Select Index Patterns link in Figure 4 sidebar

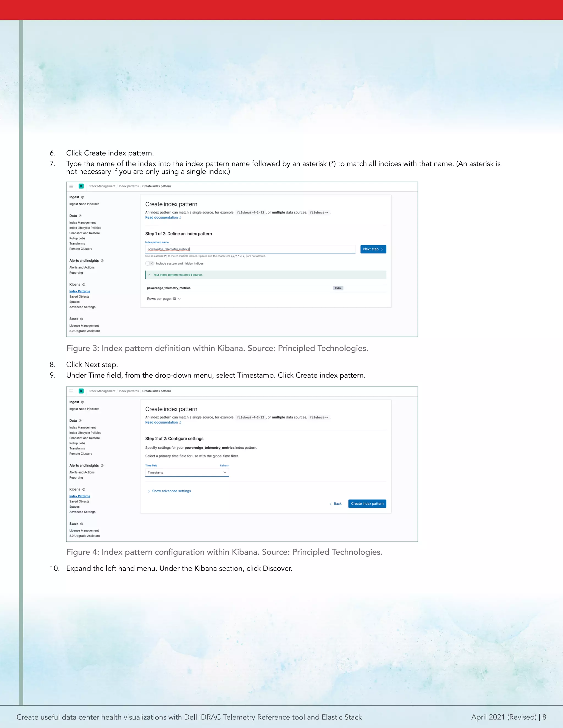pos(80,496)
